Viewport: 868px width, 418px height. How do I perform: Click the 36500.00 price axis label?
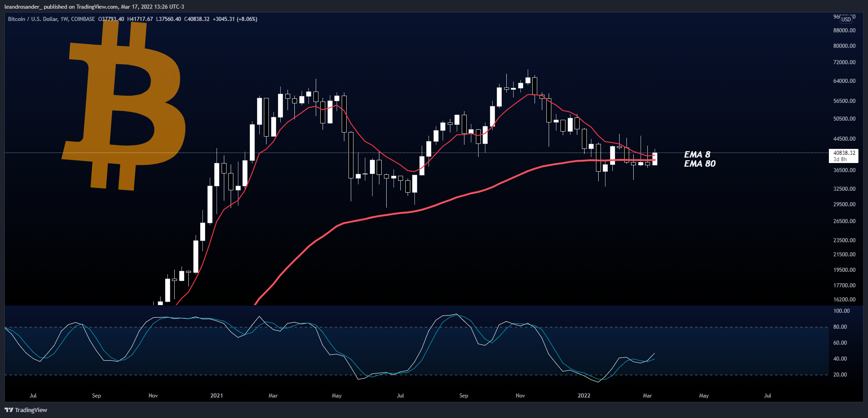(x=844, y=170)
